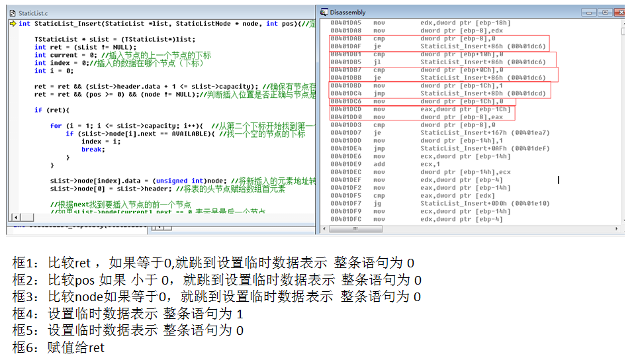
Task: Click the jl instruction at address 00401DB5
Action: coord(438,62)
